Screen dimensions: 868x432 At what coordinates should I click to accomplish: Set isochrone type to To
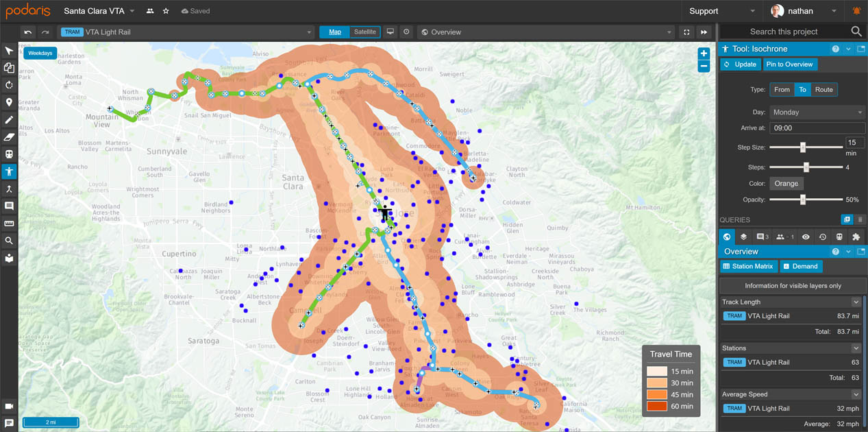(802, 90)
